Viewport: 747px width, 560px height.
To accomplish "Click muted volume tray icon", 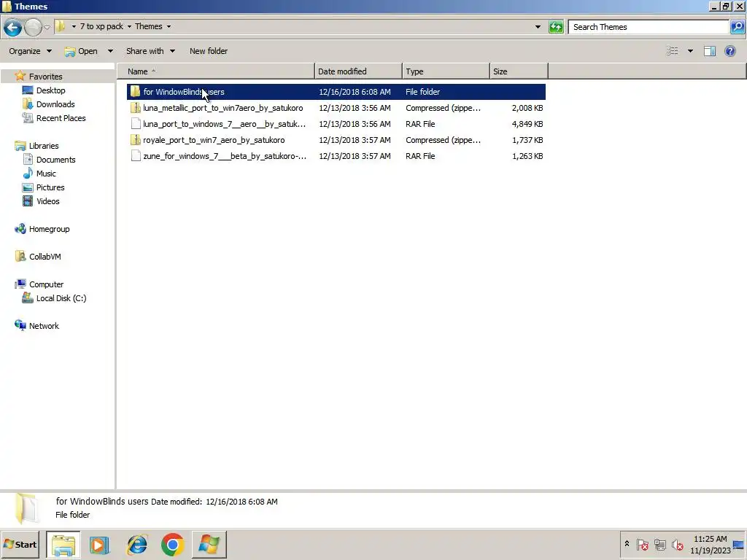I will pyautogui.click(x=677, y=544).
